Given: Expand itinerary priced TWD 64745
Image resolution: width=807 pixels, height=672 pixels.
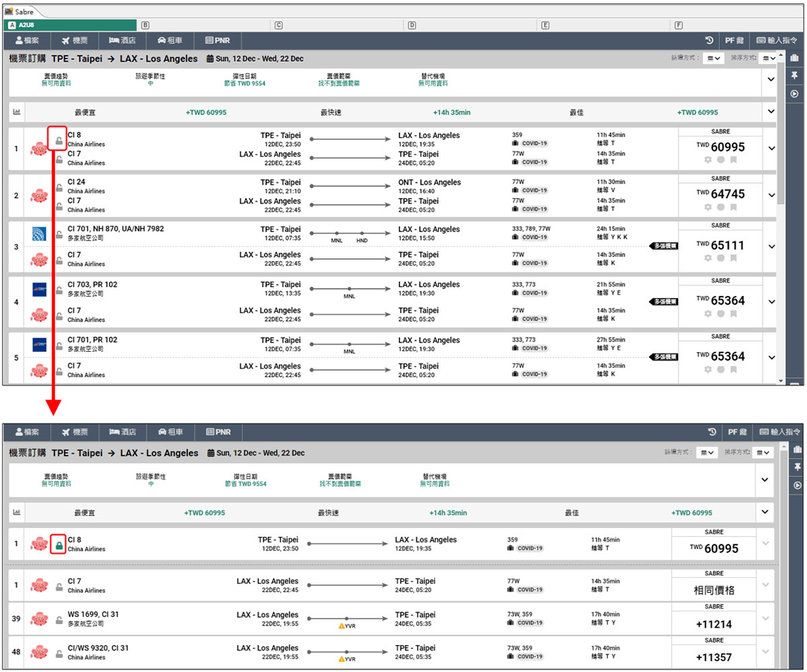Looking at the screenshot, I should pyautogui.click(x=771, y=194).
